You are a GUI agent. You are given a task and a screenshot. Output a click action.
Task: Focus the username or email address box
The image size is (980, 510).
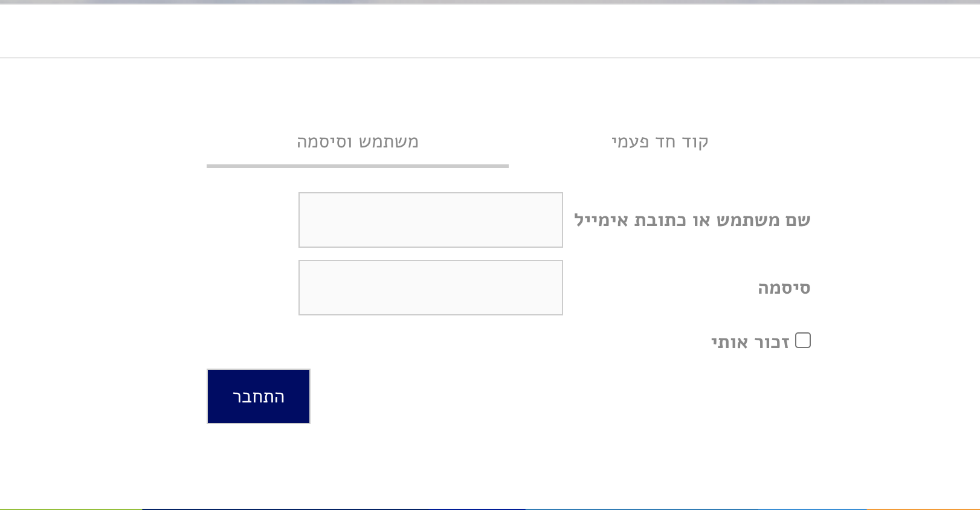430,220
